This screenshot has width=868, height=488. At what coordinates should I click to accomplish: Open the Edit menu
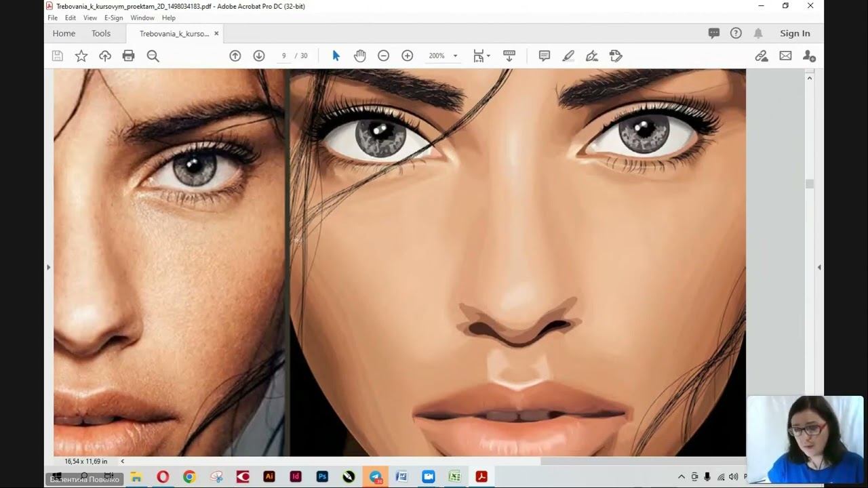71,18
